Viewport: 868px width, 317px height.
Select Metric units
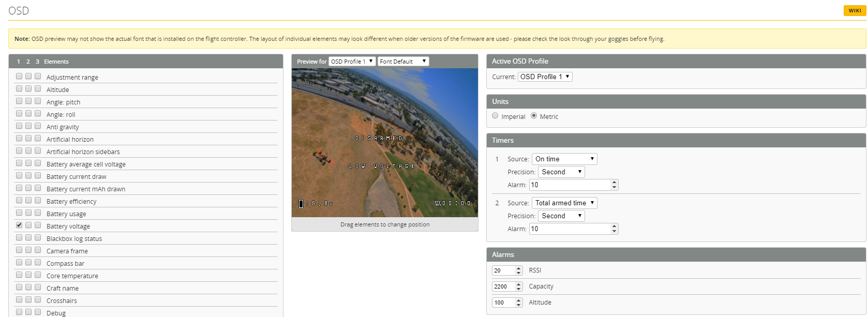point(534,116)
